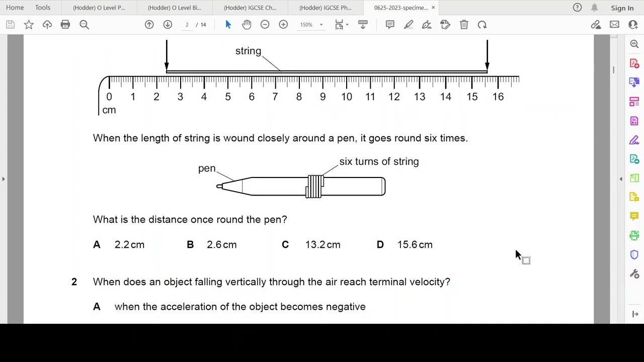This screenshot has height=362, width=644.
Task: Open the Protect shield tool
Action: (x=634, y=254)
